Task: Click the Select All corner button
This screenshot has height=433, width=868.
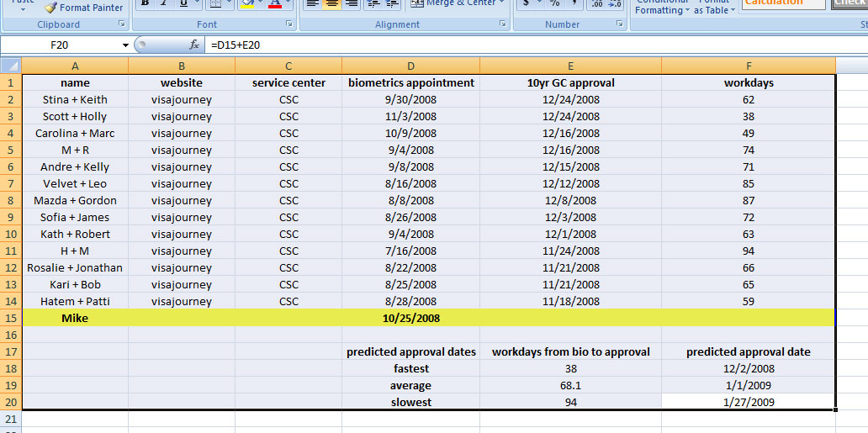Action: pyautogui.click(x=11, y=66)
